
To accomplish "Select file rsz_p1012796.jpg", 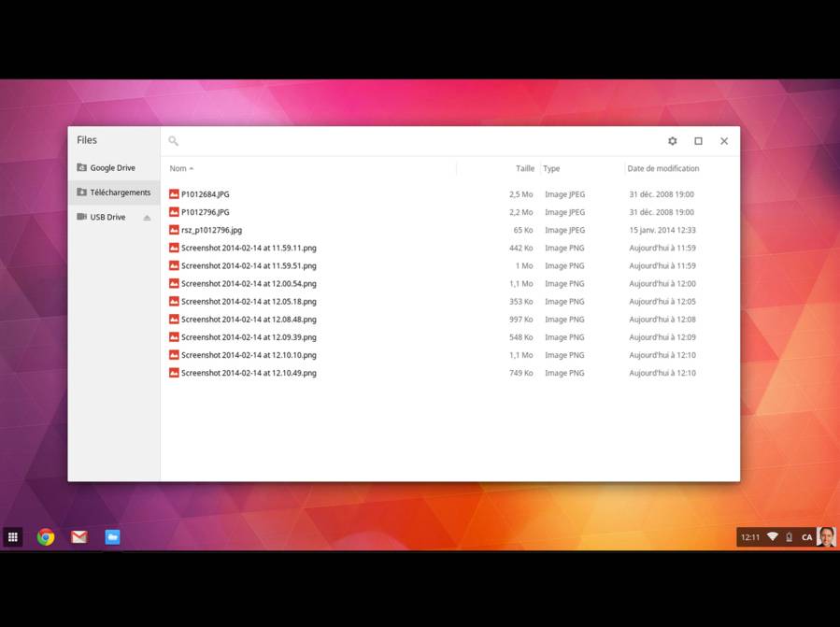I will 211,230.
